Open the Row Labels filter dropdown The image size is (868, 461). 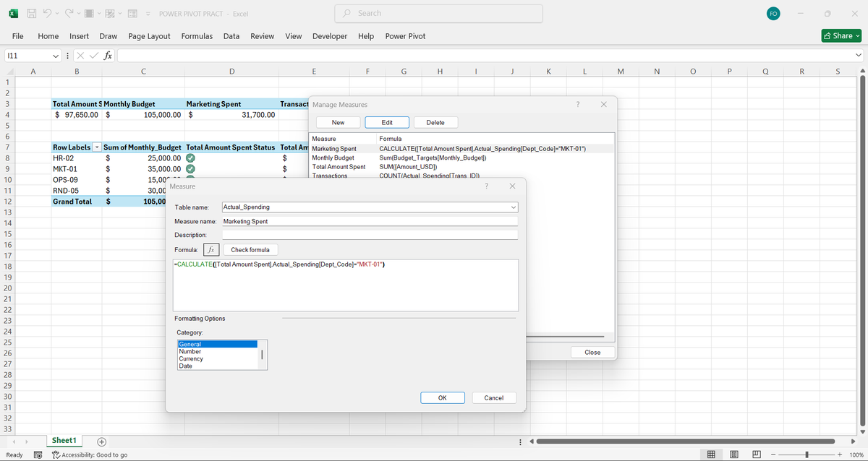point(98,147)
